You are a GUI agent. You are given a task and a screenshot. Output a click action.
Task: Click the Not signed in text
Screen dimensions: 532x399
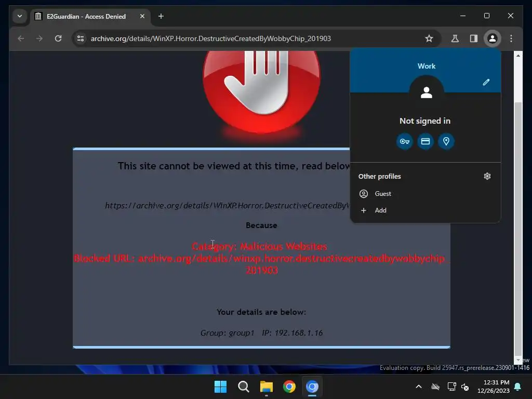425,121
